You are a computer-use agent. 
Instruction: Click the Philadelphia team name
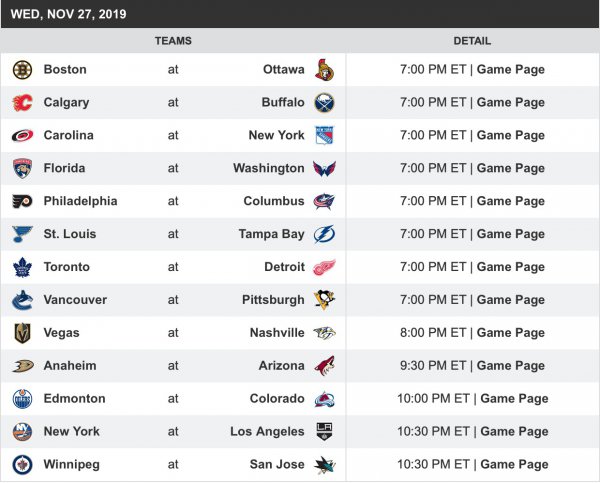coord(80,201)
